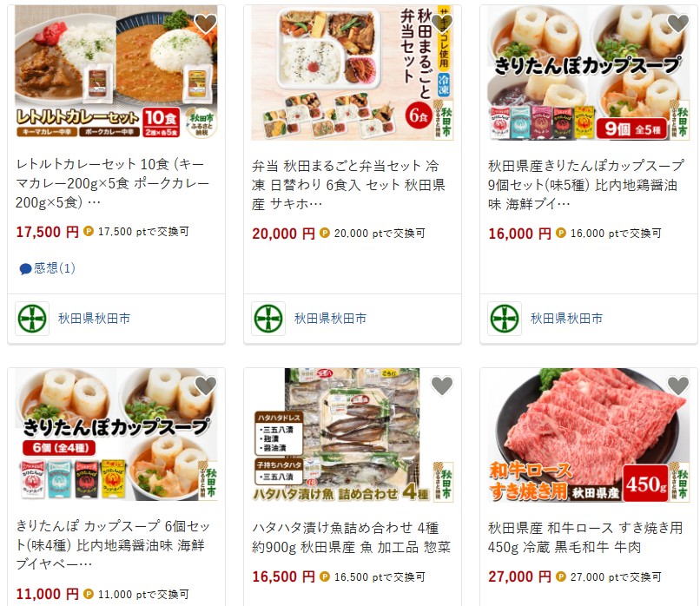This screenshot has width=700, height=606.
Task: Toggle heart on wagyu sukiyaki beef
Action: click(678, 385)
